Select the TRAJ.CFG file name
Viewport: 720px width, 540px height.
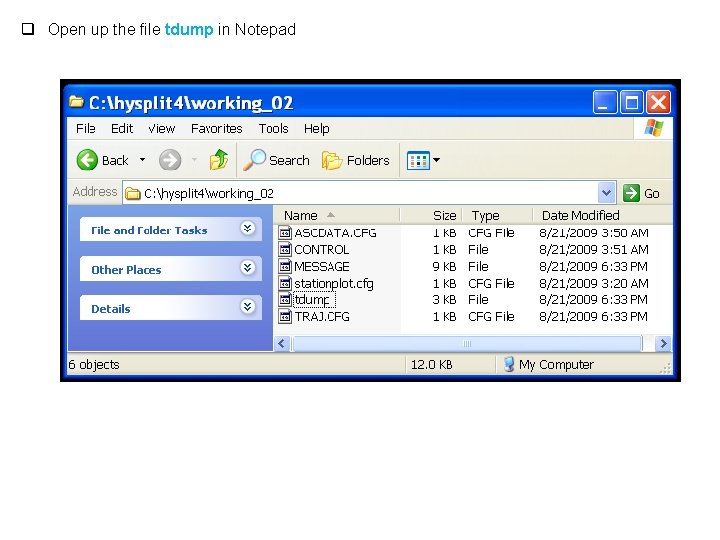click(322, 316)
